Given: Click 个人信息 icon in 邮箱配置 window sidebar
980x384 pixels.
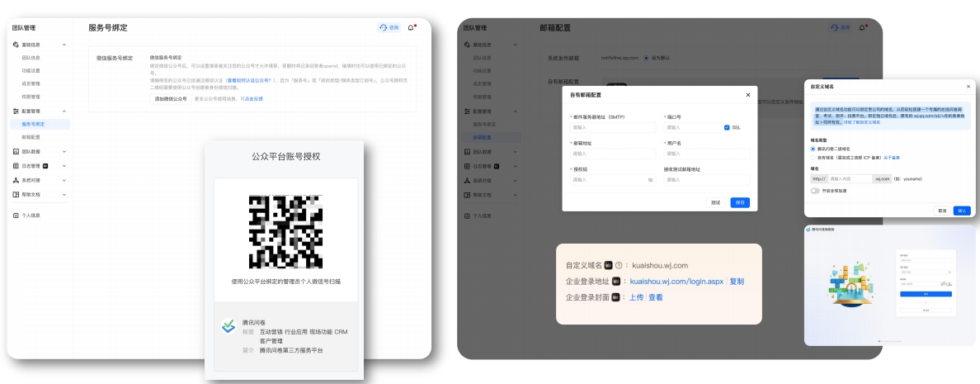Looking at the screenshot, I should [x=467, y=216].
